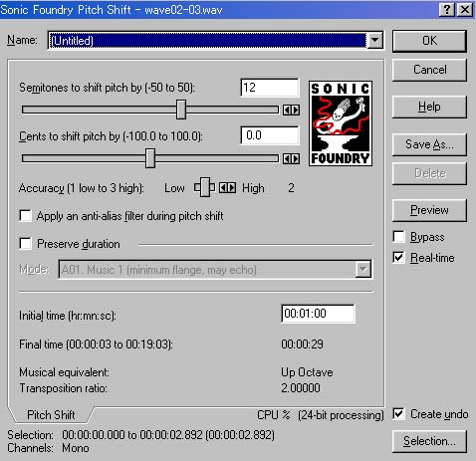476x461 pixels.
Task: Click the Sonic Foundry logo image
Action: (x=341, y=123)
